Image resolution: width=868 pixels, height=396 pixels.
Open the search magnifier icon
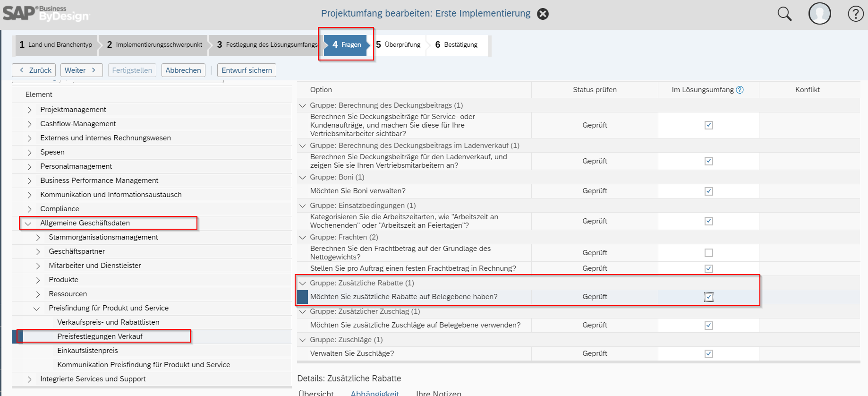784,14
